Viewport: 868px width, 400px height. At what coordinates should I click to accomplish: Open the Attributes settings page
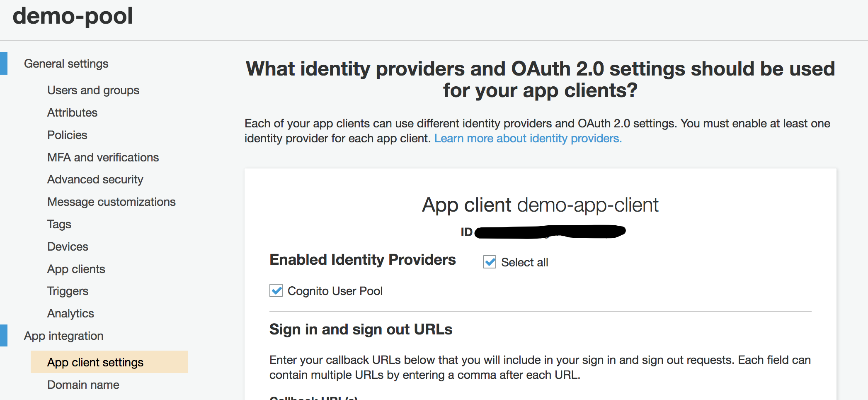coord(72,112)
